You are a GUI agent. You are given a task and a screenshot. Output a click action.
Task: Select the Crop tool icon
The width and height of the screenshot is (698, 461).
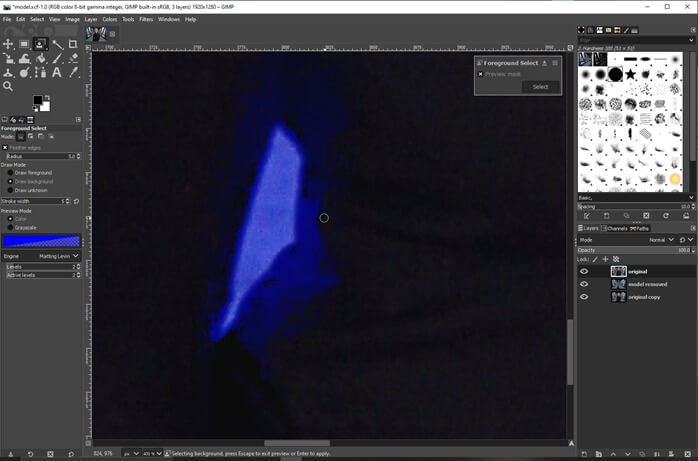tap(73, 44)
